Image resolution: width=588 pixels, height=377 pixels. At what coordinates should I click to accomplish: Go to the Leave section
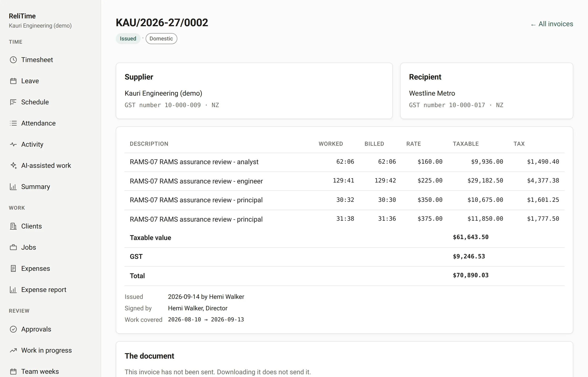click(x=30, y=81)
